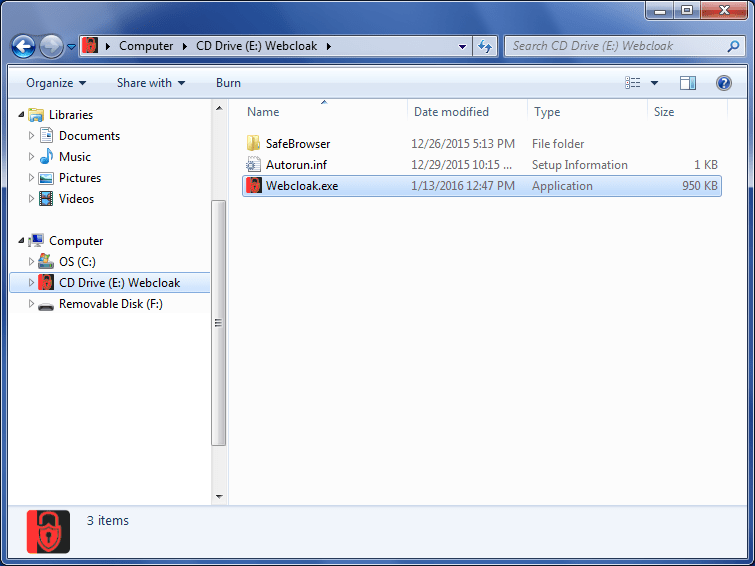Expand the Documents library node
Screen dimensions: 755x566
click(31, 135)
